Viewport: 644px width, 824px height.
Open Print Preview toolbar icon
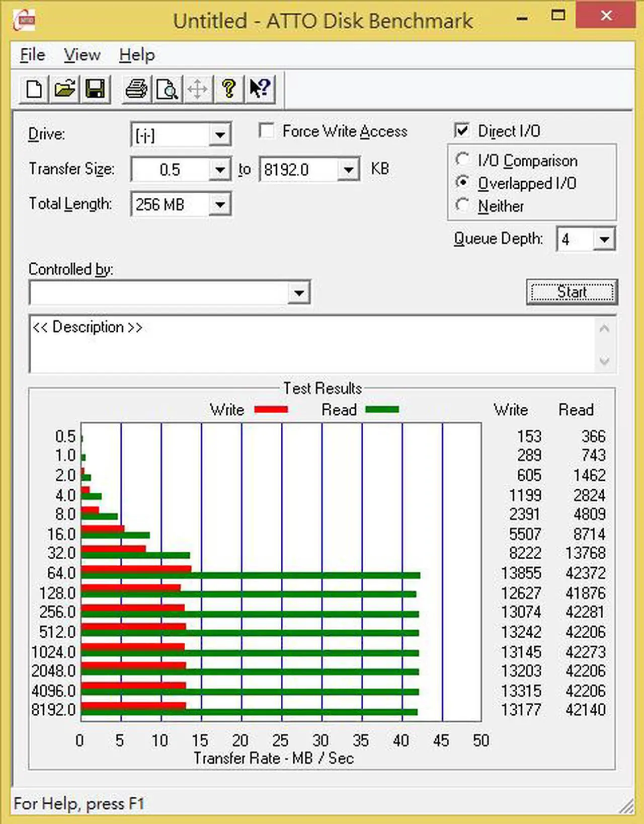click(167, 90)
